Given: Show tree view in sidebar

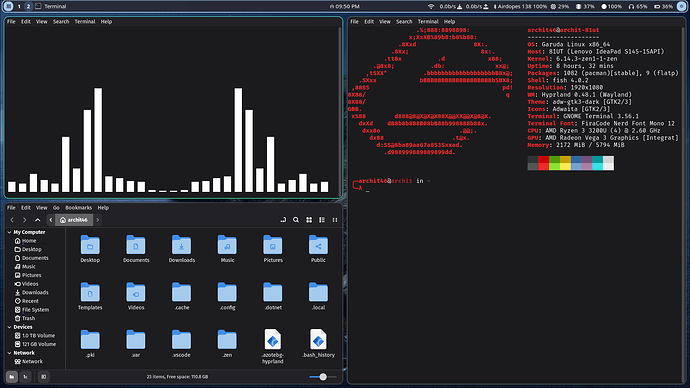Looking at the screenshot, I should (26, 377).
